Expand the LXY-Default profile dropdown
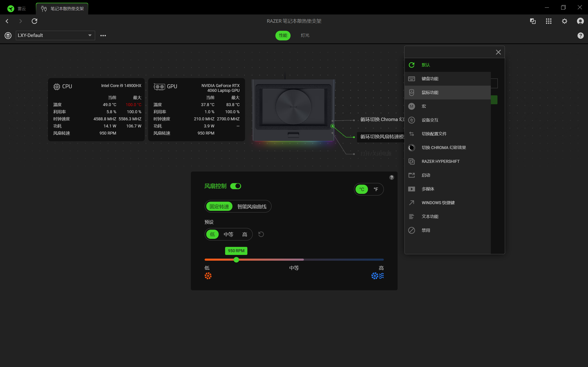The image size is (588, 367). coord(90,35)
